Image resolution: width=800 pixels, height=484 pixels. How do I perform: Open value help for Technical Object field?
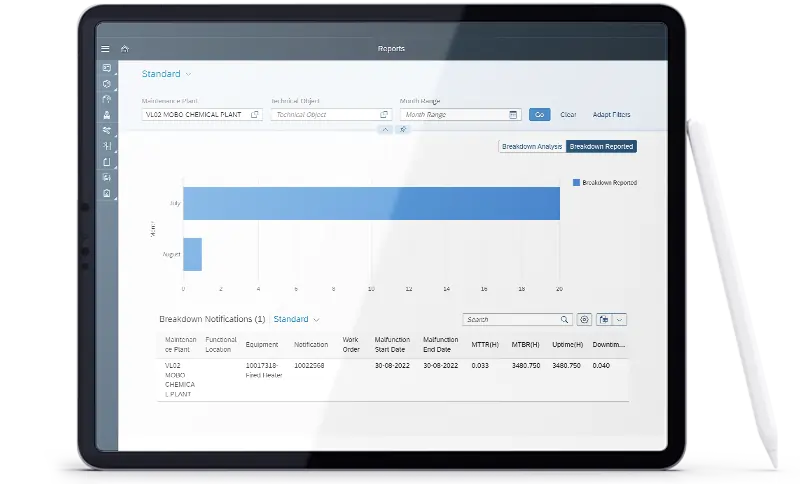(x=384, y=115)
